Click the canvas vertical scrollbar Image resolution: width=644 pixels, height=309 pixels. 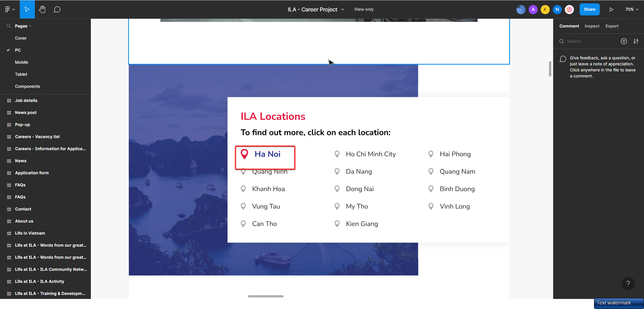(x=550, y=69)
